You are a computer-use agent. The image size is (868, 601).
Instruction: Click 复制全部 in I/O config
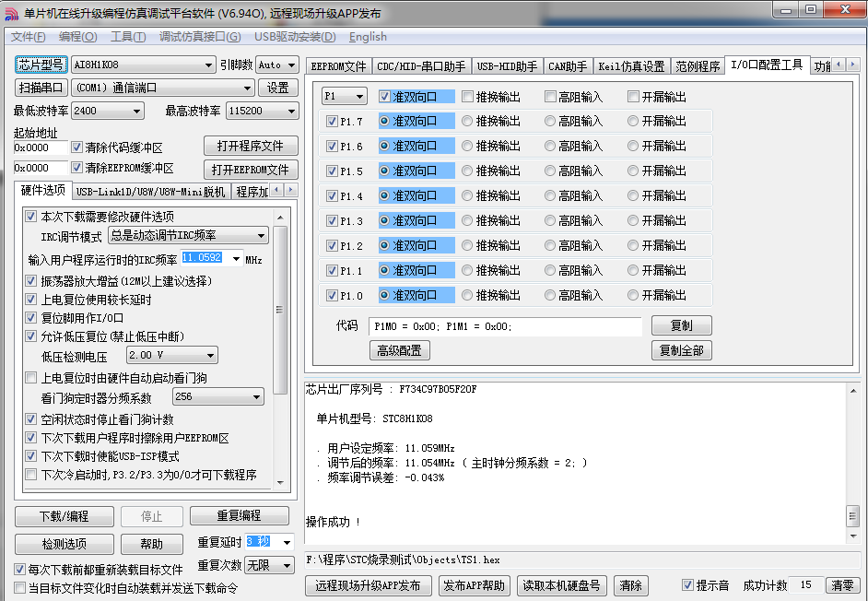pyautogui.click(x=682, y=350)
